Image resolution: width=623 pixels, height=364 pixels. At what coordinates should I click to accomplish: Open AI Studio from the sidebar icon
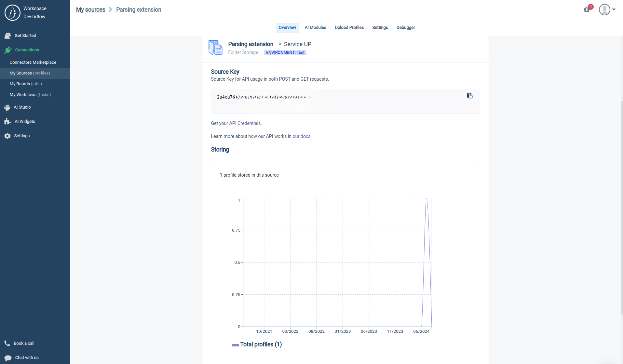7,107
